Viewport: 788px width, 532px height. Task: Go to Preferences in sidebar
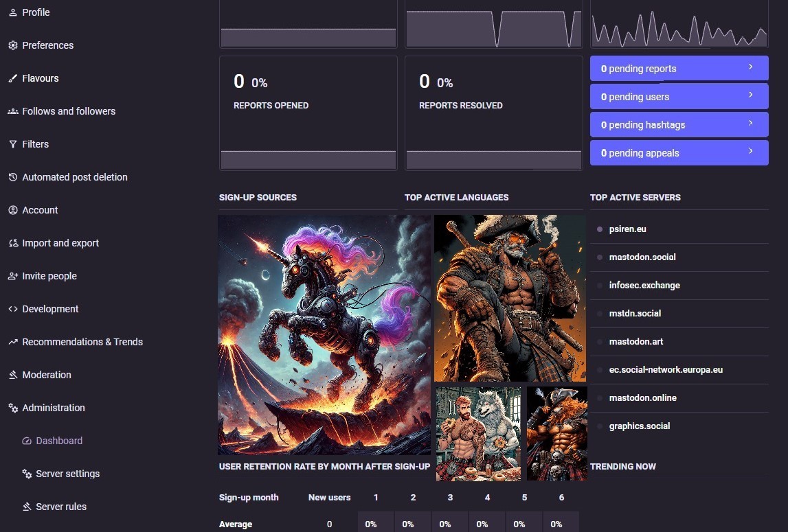(x=47, y=45)
